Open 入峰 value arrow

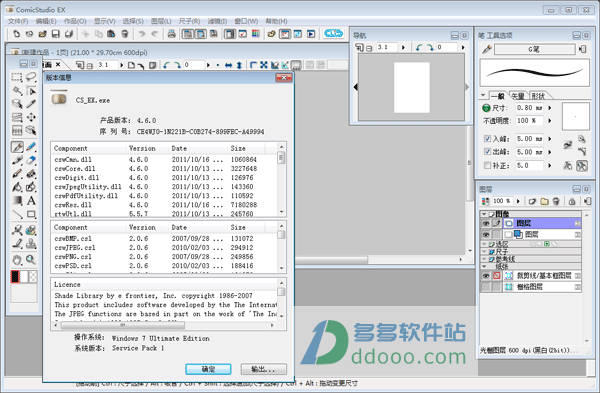550,139
